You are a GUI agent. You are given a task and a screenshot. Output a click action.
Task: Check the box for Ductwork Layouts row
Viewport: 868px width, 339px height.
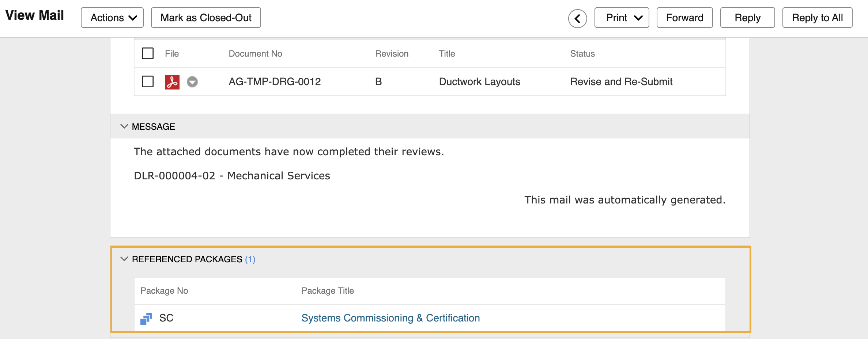click(x=148, y=81)
